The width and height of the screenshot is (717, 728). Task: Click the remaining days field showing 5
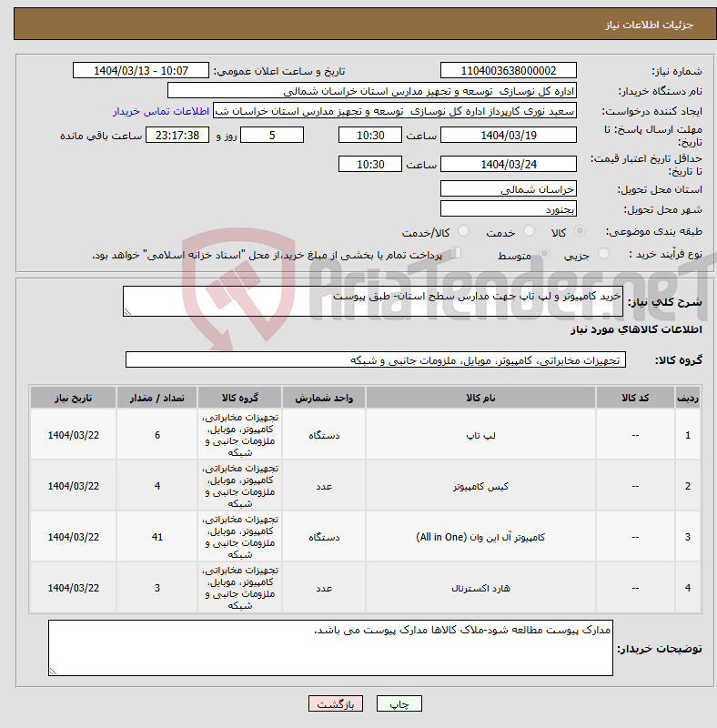click(272, 135)
